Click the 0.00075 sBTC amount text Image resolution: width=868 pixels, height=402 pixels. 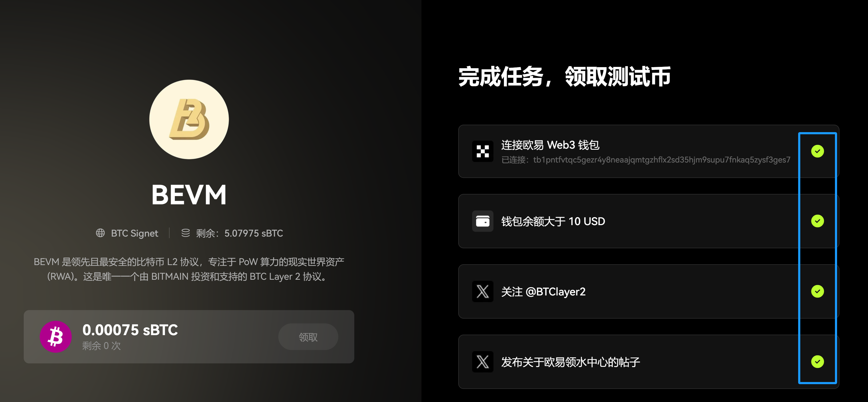[x=130, y=330]
